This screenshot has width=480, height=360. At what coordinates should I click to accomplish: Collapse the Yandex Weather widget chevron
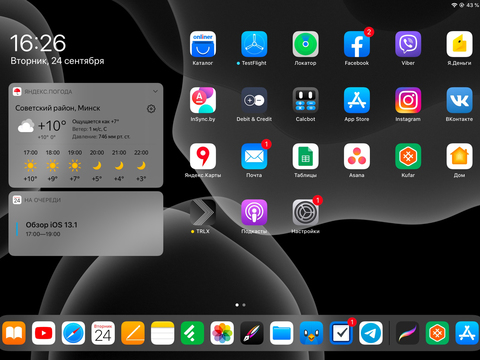155,91
